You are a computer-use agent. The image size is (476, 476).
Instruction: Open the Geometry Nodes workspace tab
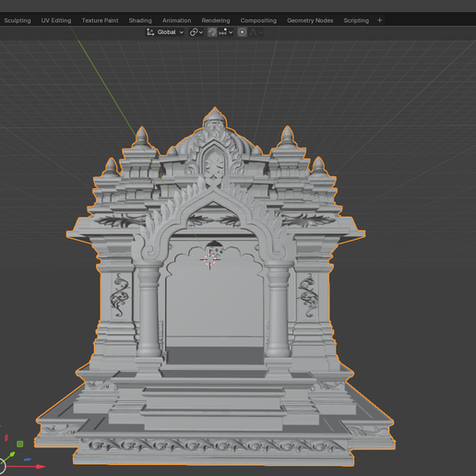310,20
